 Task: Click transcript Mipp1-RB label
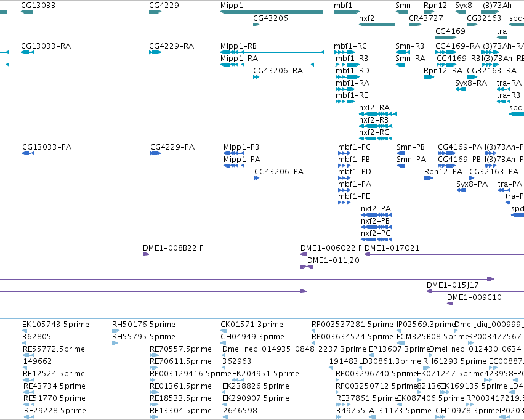238,46
